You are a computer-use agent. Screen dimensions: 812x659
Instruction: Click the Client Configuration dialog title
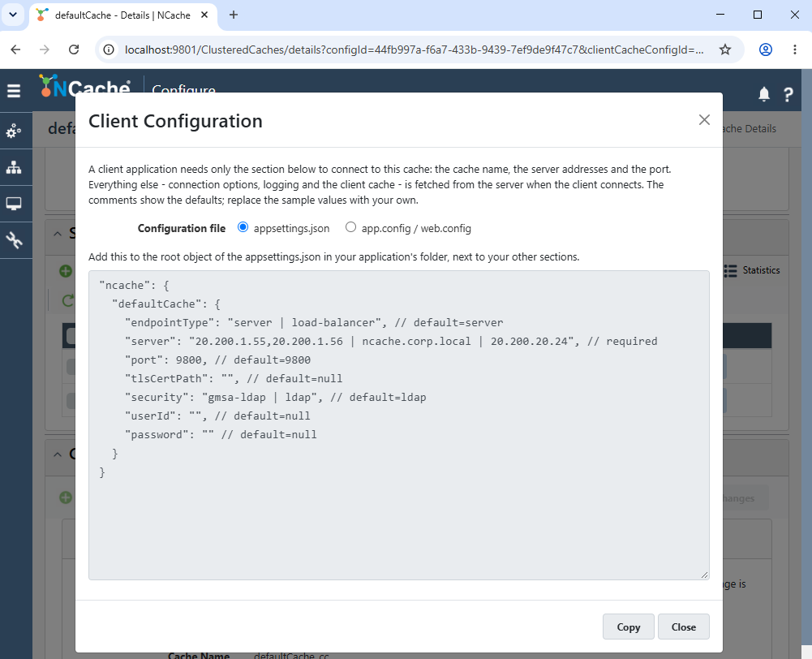(175, 121)
